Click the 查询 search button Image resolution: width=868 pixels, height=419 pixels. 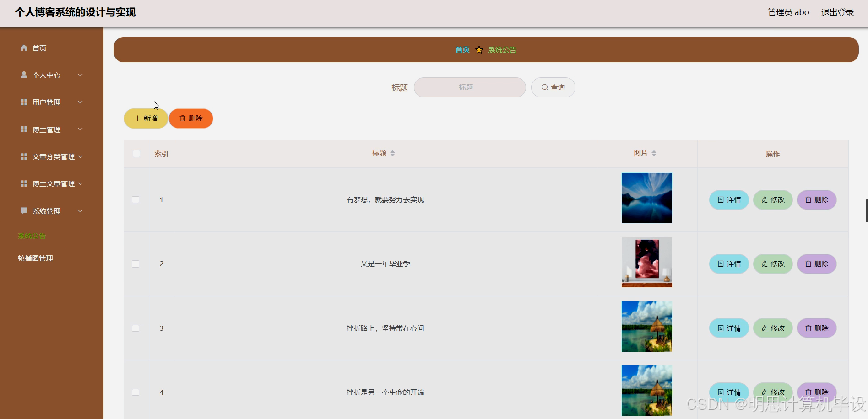553,87
